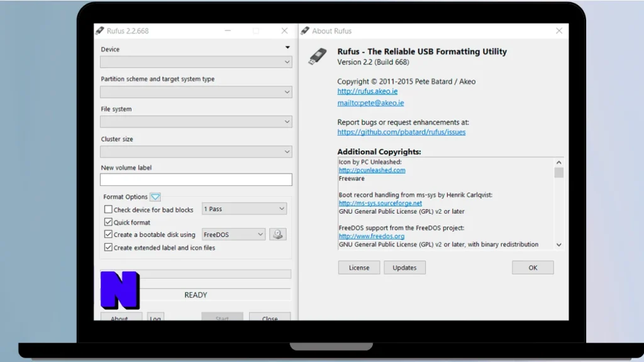Click the large USB drive logo in About dialog
This screenshot has width=644, height=362.
(318, 56)
